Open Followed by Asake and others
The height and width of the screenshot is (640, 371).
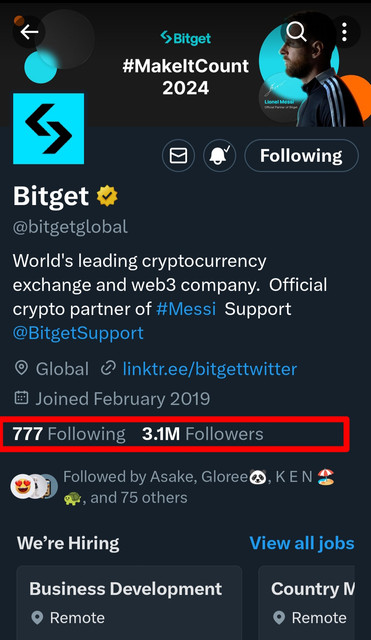(x=199, y=487)
